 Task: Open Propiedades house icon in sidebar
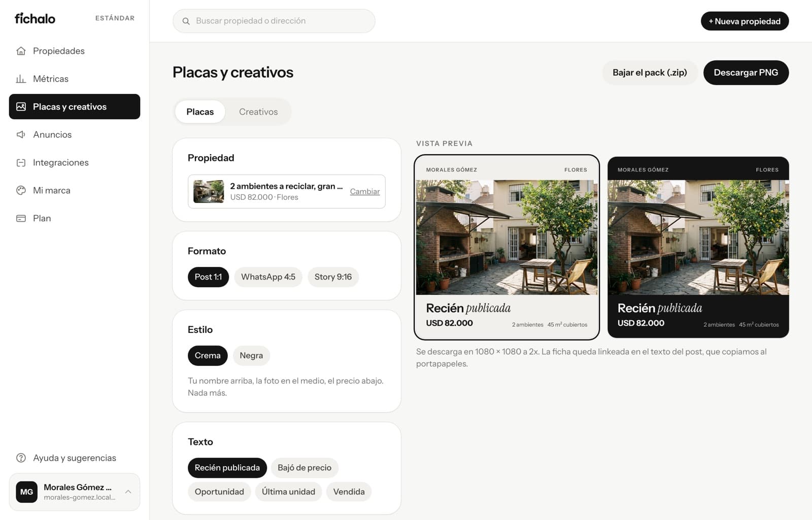pos(21,51)
